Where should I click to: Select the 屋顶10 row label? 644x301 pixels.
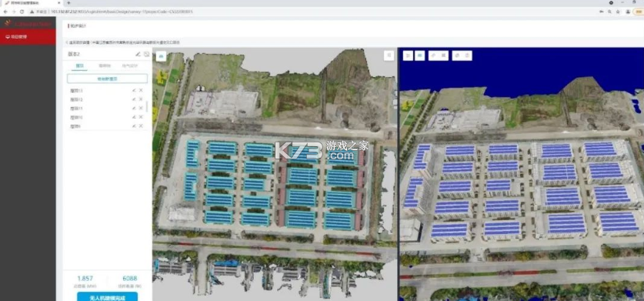(77, 117)
